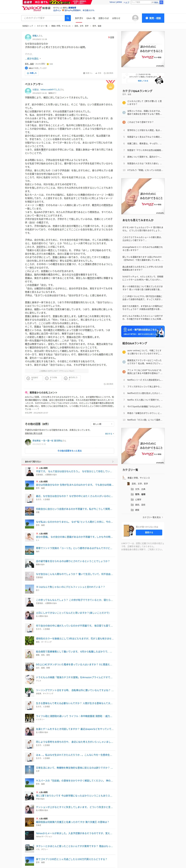The image size is (186, 868).
Task: Click その他の回答をもっと見る button
Action: pos(70,451)
